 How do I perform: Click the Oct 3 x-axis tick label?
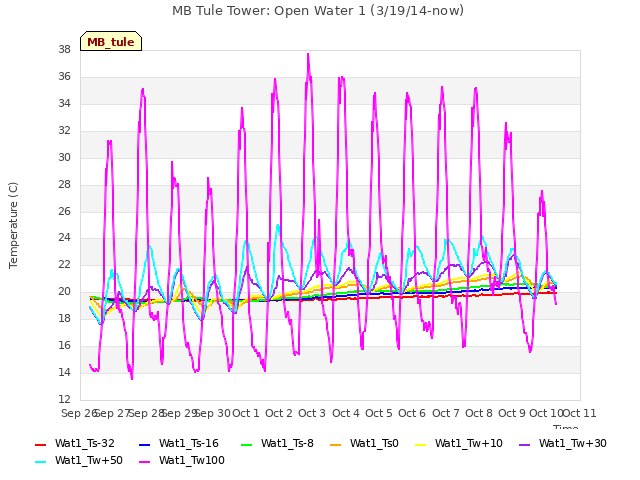(x=312, y=413)
